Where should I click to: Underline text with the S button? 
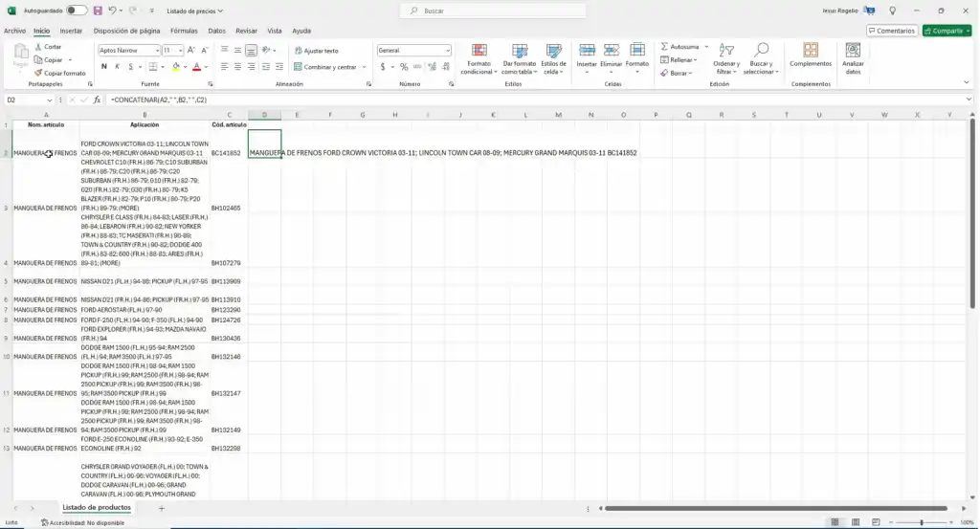(x=130, y=67)
